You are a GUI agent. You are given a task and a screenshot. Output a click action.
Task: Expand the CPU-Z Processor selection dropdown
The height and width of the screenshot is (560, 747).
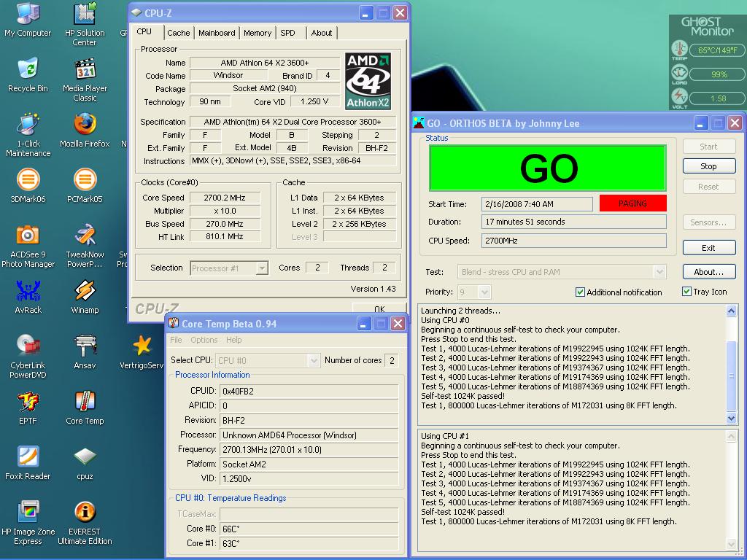click(262, 268)
